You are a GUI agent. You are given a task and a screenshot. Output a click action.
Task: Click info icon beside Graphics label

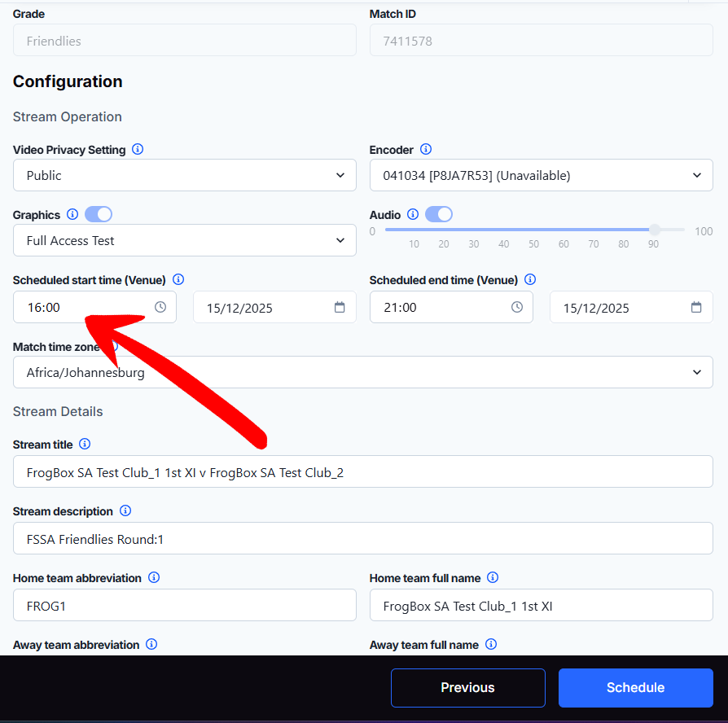pos(72,215)
